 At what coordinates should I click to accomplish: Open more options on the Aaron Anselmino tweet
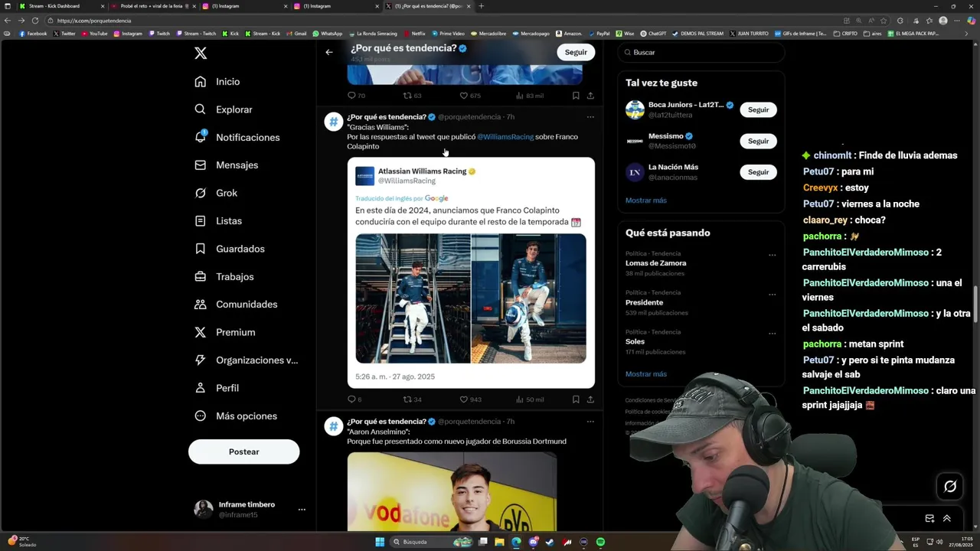(590, 422)
